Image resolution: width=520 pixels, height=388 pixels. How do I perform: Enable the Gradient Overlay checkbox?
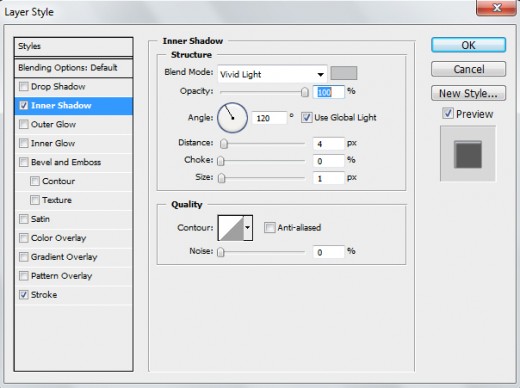[x=24, y=257]
